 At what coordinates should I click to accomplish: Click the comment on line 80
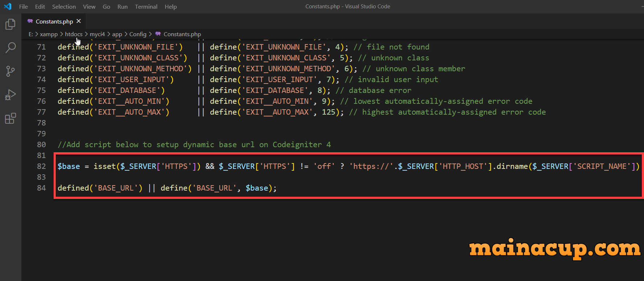pyautogui.click(x=194, y=145)
